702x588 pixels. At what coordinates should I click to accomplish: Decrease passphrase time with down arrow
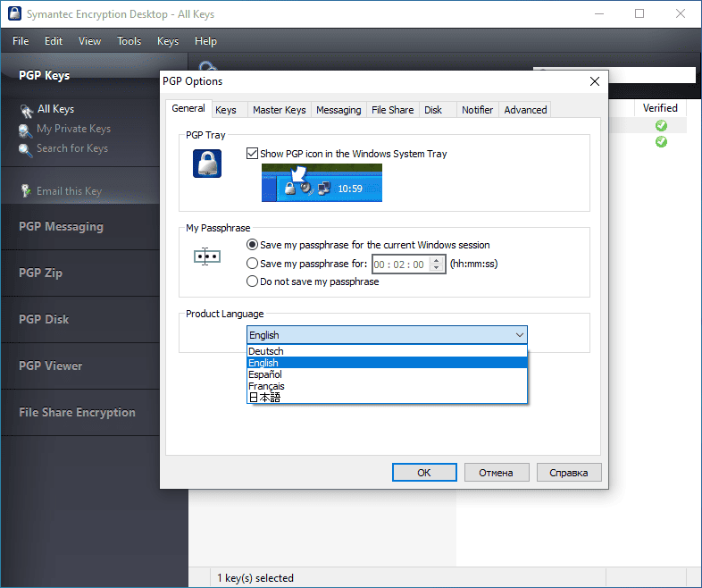pyautogui.click(x=436, y=268)
